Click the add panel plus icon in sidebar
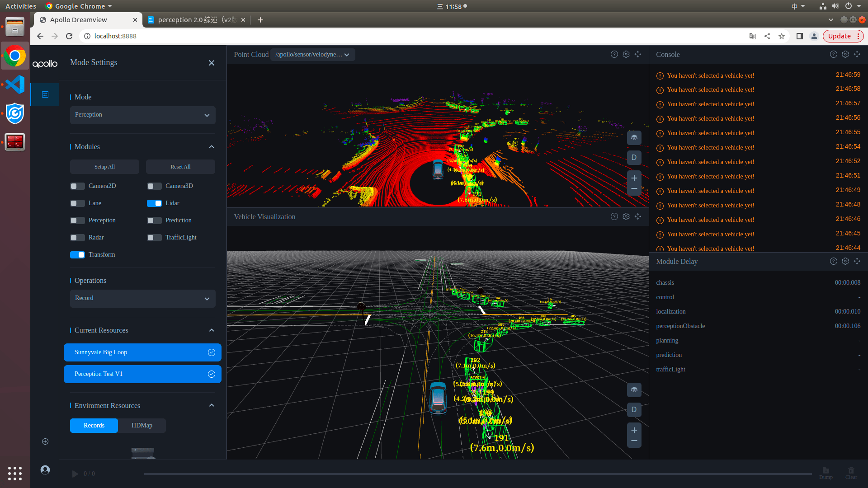This screenshot has height=488, width=868. 45,441
